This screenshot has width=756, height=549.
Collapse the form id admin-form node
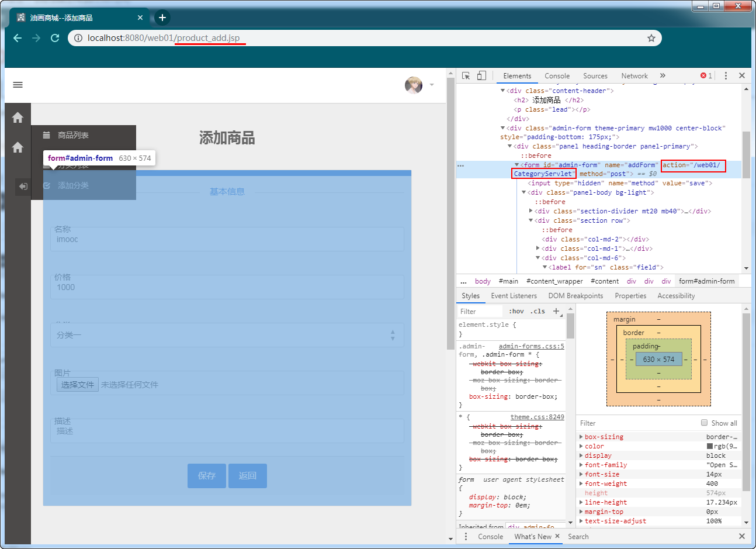coord(516,165)
